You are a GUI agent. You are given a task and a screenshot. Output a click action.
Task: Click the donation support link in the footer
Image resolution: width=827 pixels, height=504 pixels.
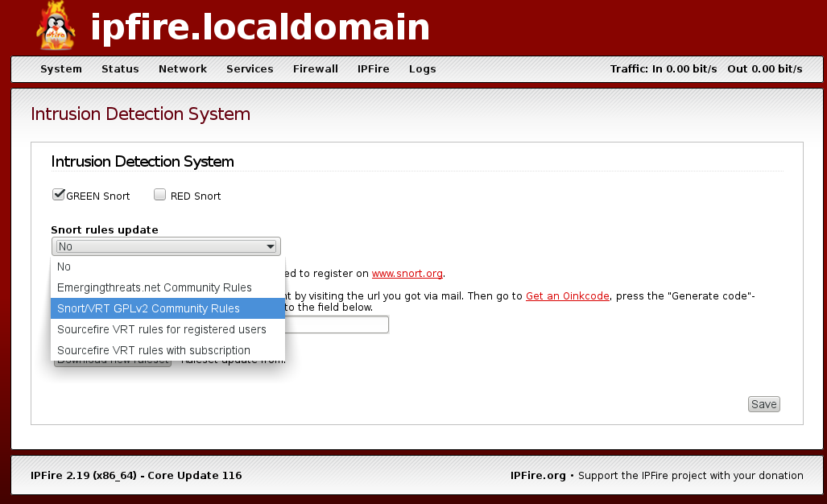[x=691, y=476]
